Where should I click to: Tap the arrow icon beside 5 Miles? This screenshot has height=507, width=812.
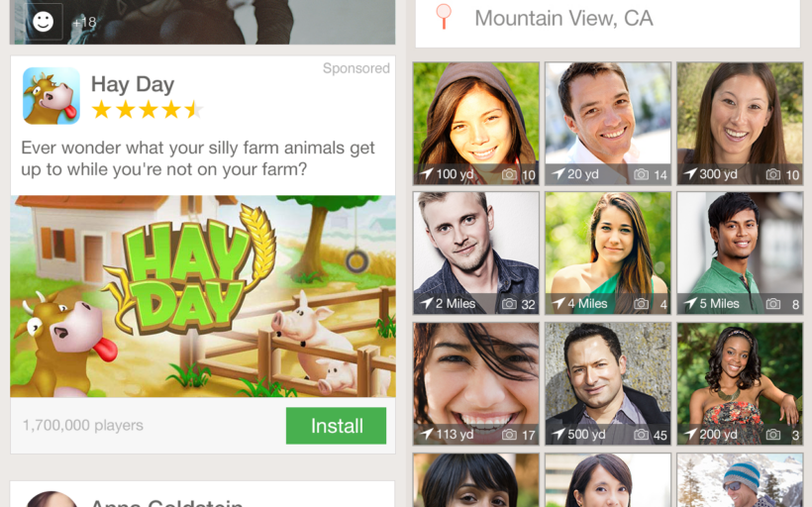(x=691, y=303)
